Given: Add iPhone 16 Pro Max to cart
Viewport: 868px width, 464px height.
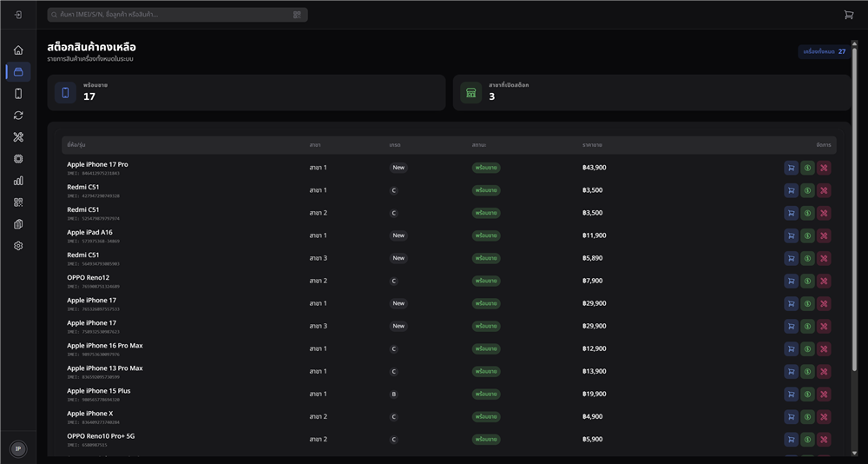Looking at the screenshot, I should click(x=791, y=348).
